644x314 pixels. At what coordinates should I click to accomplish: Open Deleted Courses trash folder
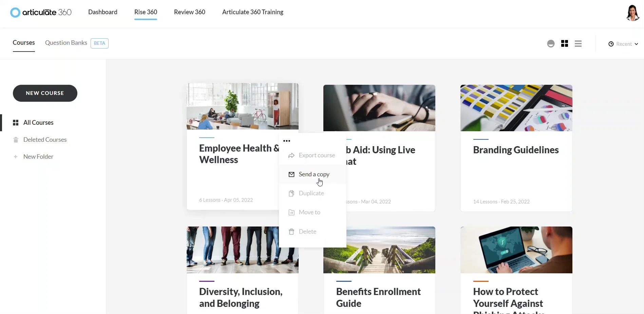[40, 140]
